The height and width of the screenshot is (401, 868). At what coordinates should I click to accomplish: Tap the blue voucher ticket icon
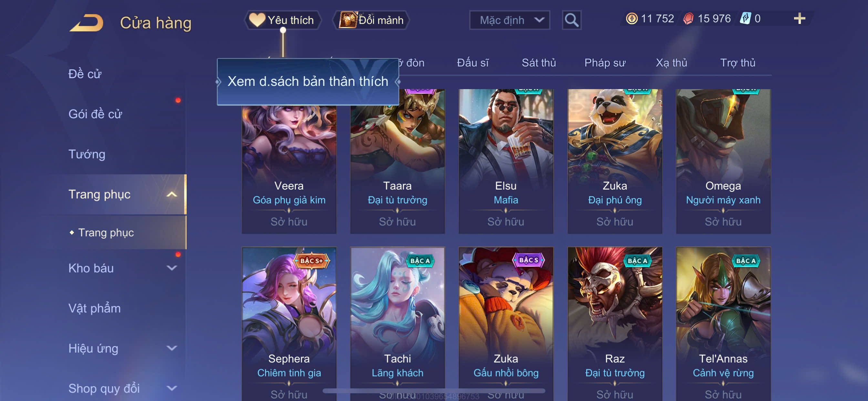[x=745, y=18]
